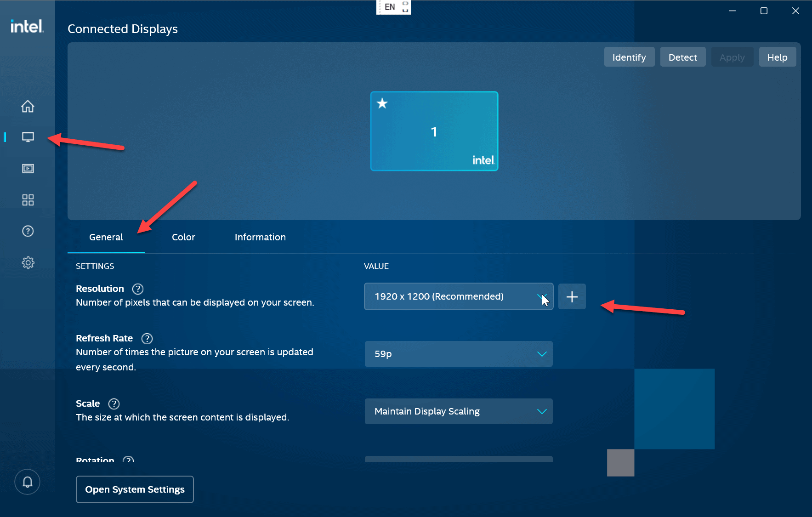Select the Display section in sidebar
This screenshot has width=812, height=517.
click(28, 136)
